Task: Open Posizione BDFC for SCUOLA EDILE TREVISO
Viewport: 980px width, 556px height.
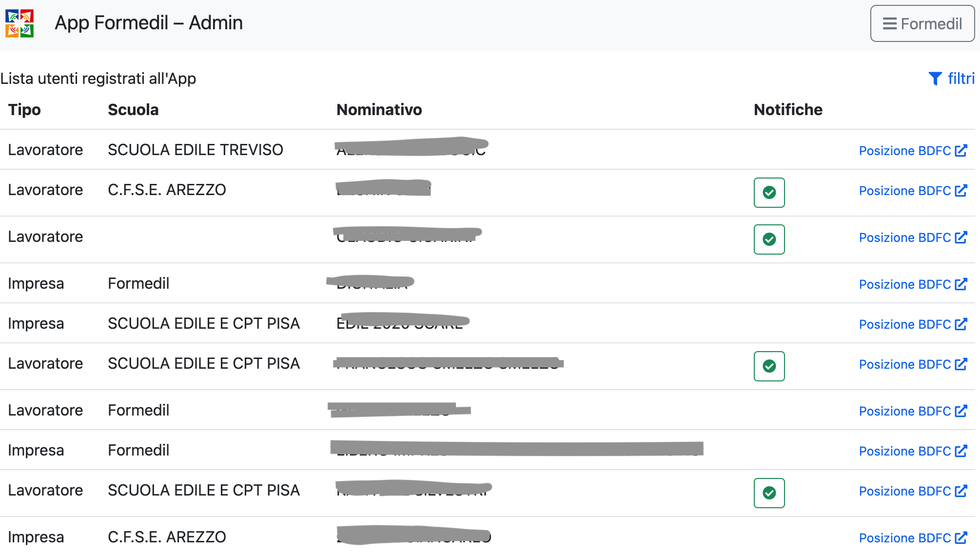Action: coord(905,151)
